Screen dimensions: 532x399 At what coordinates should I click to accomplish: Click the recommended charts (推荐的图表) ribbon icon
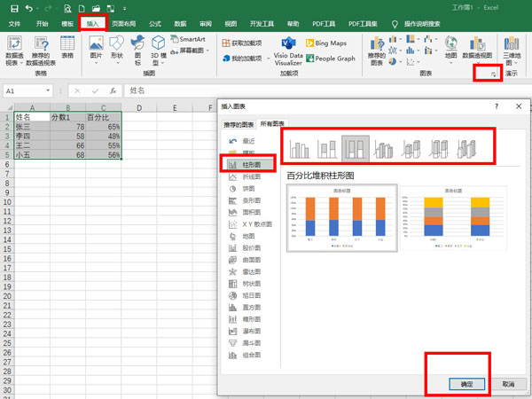[379, 51]
